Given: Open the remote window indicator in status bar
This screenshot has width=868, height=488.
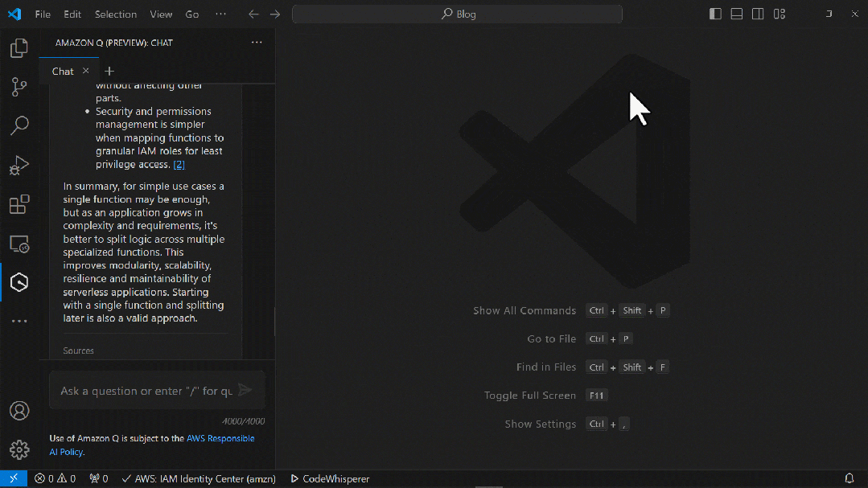Looking at the screenshot, I should [x=14, y=478].
